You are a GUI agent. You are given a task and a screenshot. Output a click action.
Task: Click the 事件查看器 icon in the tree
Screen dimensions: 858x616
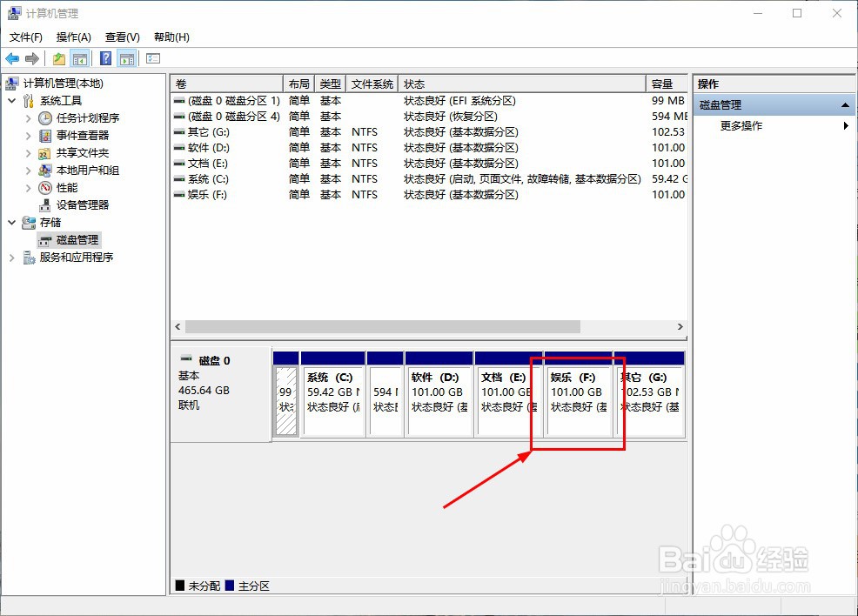click(x=45, y=136)
